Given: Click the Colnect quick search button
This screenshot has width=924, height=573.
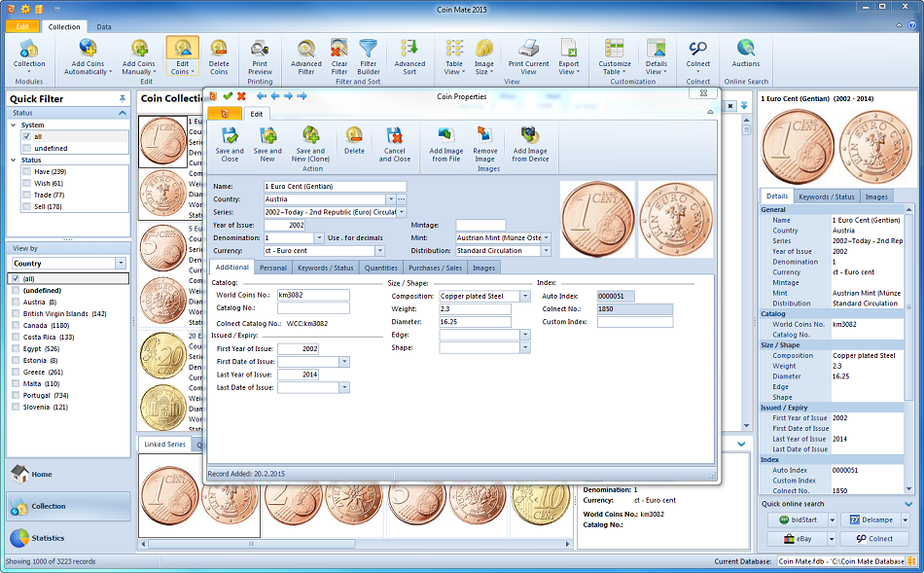Looking at the screenshot, I should [874, 539].
